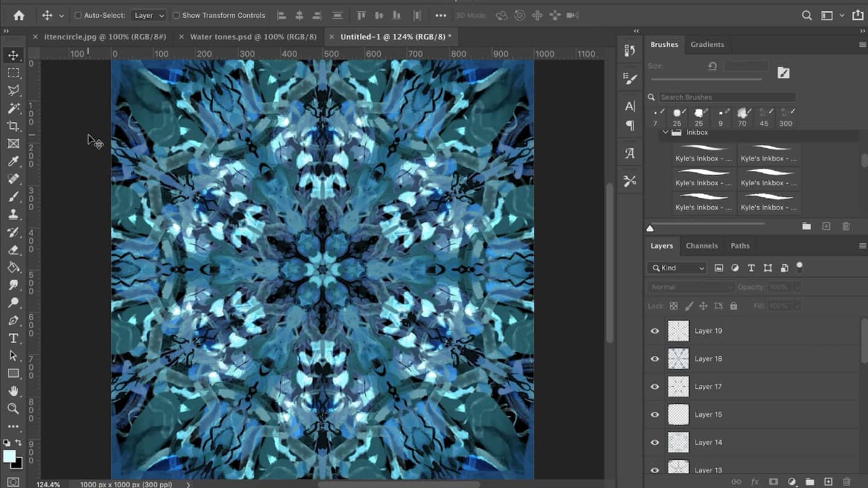Switch to the Channels tab

pos(702,246)
